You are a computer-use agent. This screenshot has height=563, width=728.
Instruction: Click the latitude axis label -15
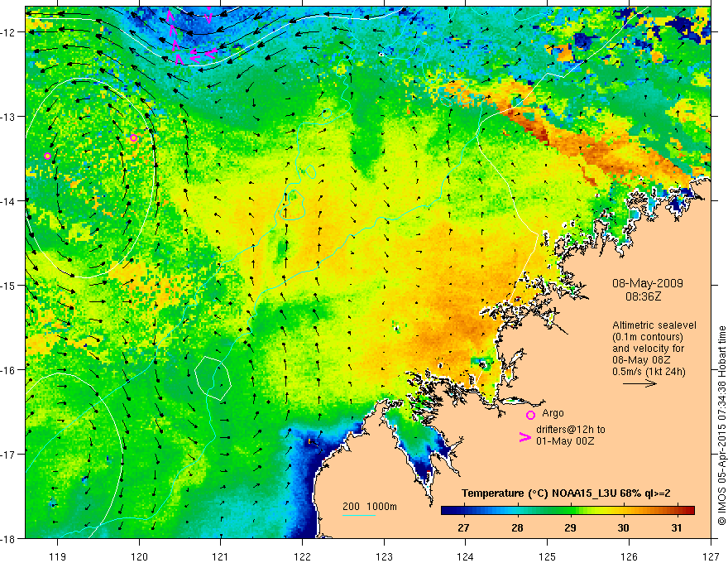click(x=8, y=285)
